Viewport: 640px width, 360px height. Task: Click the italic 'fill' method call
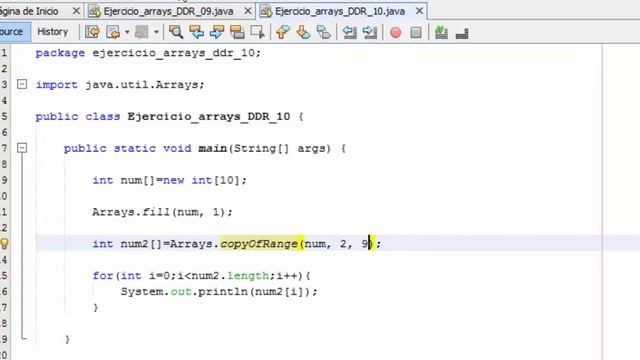pyautogui.click(x=156, y=212)
